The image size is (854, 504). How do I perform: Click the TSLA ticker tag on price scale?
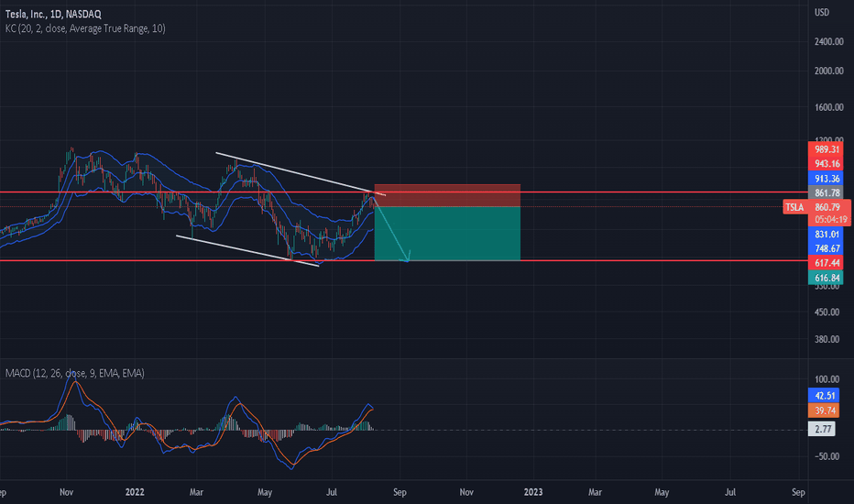click(794, 207)
